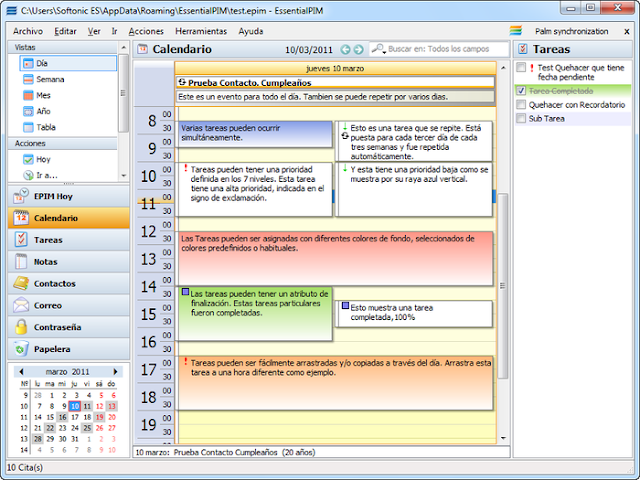
Task: Check the Sub Tarea checkbox
Action: 521,118
